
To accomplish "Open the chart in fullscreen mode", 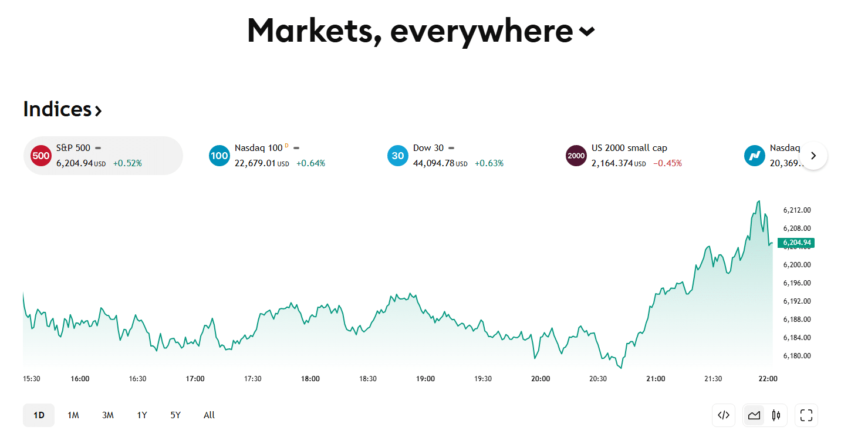I will [x=806, y=415].
